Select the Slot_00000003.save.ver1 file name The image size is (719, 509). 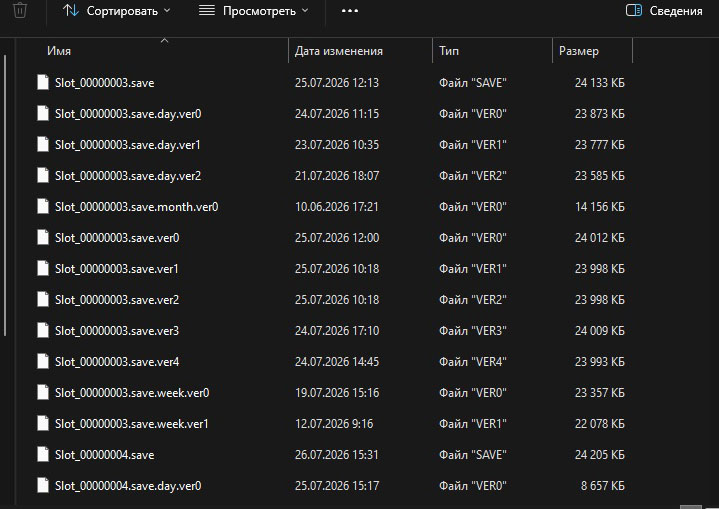click(116, 269)
